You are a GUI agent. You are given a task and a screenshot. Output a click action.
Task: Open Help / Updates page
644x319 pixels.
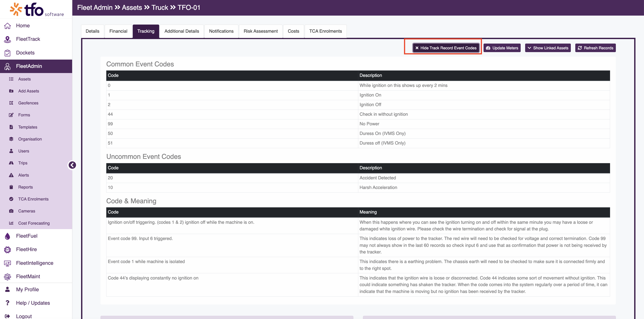pos(33,303)
